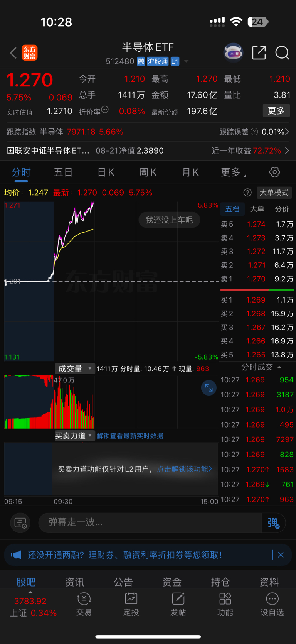The width and height of the screenshot is (296, 644).
Task: Open chart settings gear icon
Action: tap(274, 172)
